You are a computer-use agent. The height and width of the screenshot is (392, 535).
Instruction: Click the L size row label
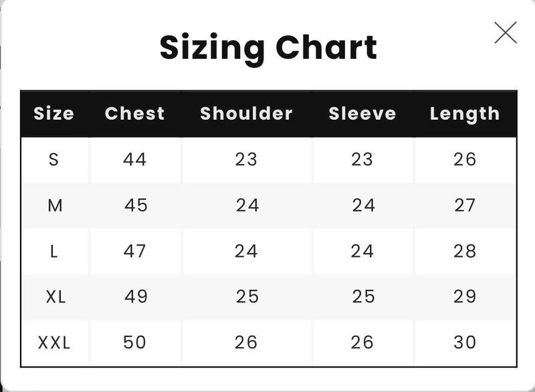point(54,251)
